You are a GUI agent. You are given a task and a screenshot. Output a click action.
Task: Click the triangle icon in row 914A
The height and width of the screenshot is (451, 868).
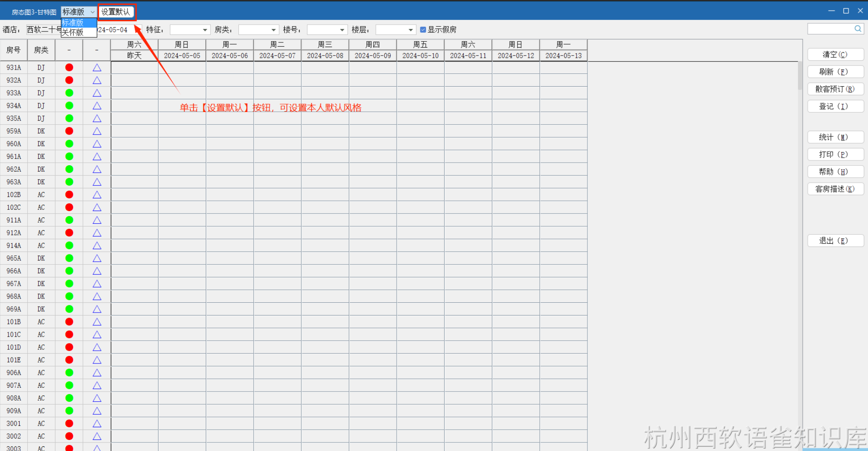coord(97,245)
